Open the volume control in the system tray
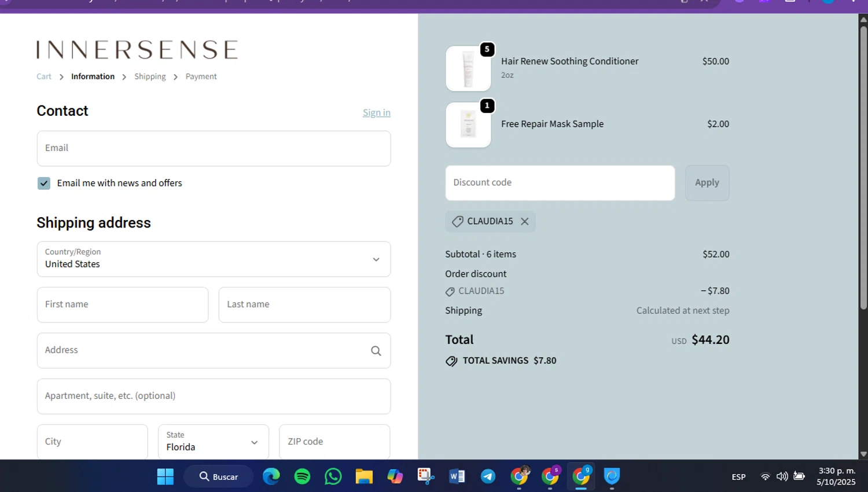This screenshot has width=868, height=492. [782, 477]
